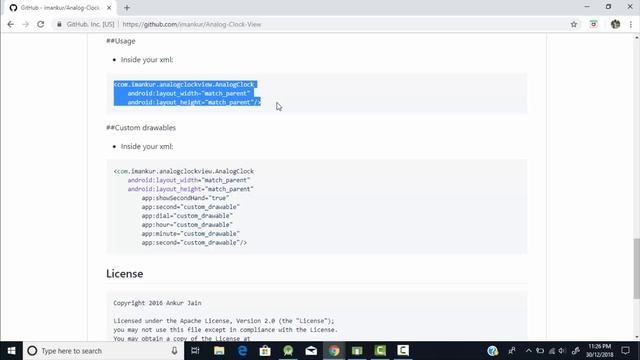Screen dimensions: 640x360
Task: Show hidden system tray icons
Action: 529,351
